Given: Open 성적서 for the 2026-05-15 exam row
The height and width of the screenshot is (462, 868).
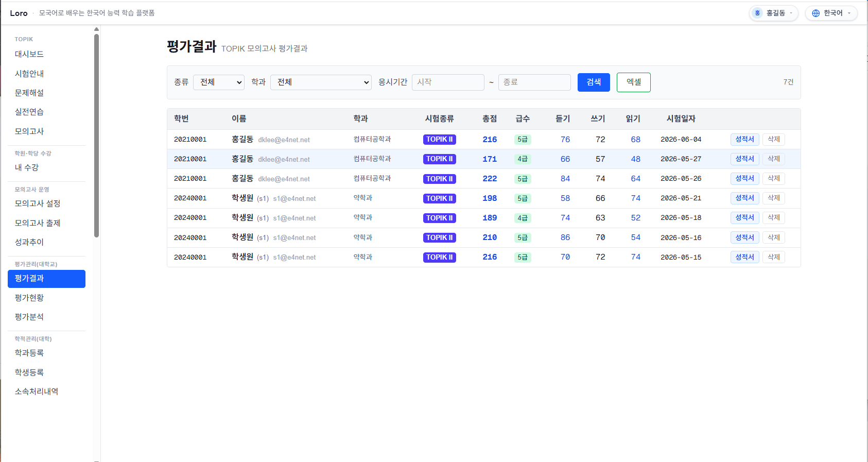Looking at the screenshot, I should point(744,257).
